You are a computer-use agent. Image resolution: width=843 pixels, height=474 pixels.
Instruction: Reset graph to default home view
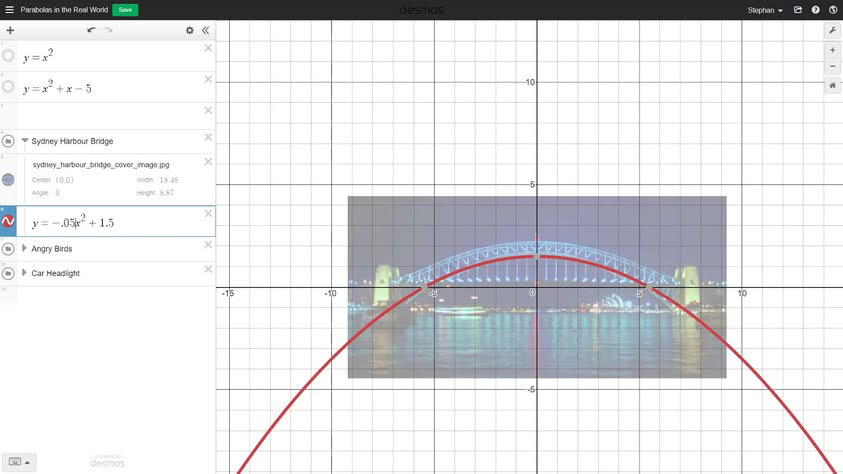click(832, 86)
